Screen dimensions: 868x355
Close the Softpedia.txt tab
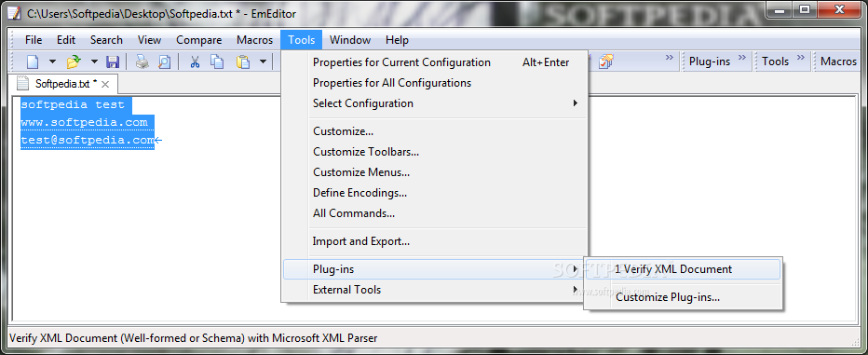106,84
